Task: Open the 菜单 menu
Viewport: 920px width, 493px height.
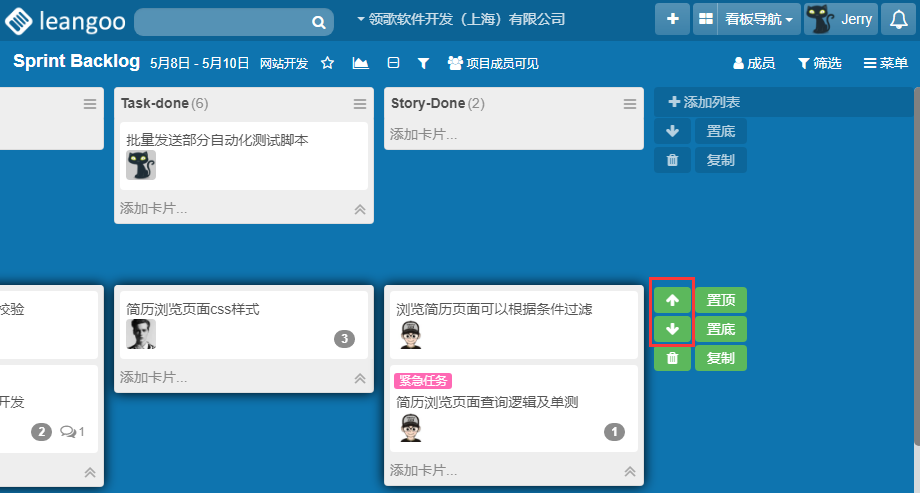Action: point(885,63)
